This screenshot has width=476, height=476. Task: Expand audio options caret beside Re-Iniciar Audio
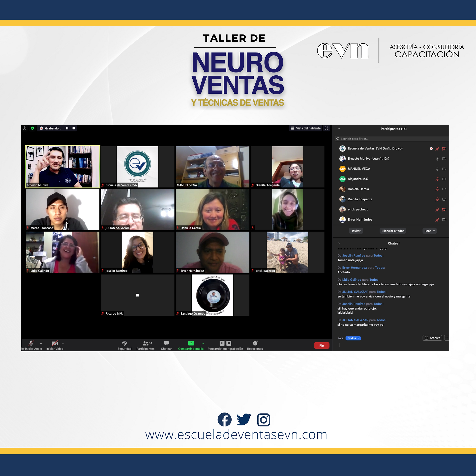tap(41, 343)
